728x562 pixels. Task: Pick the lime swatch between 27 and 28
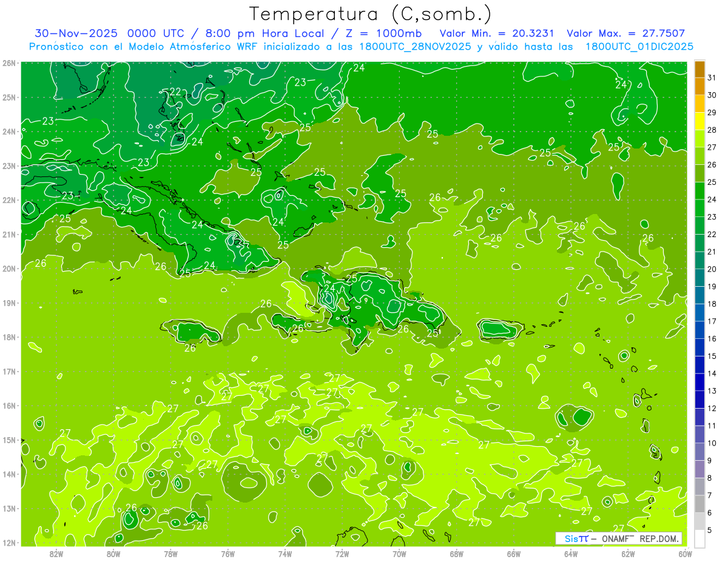pyautogui.click(x=699, y=138)
